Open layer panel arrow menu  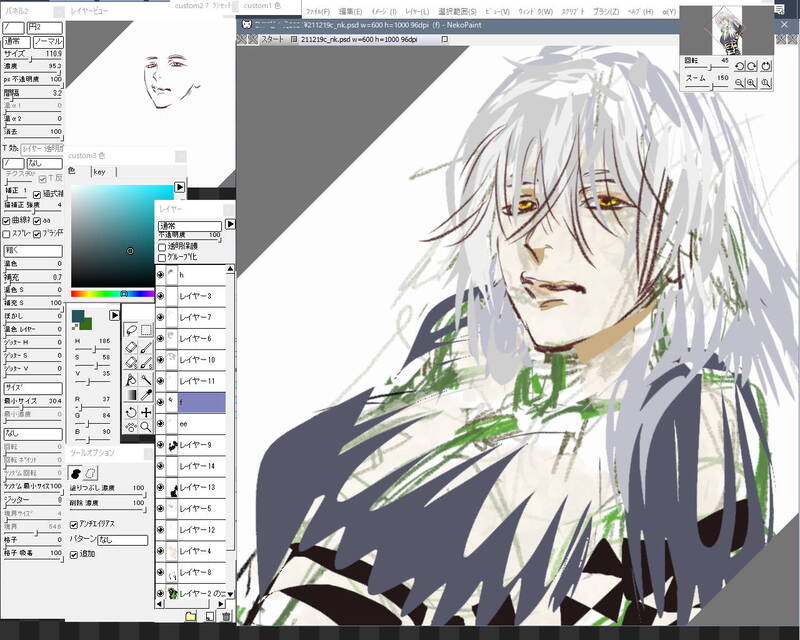pos(230,224)
